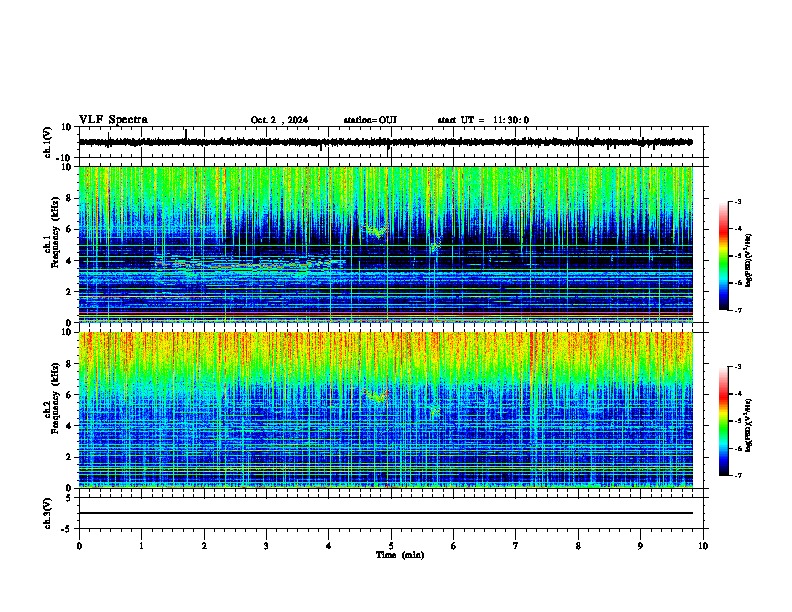Image resolution: width=792 pixels, height=612 pixels.
Task: Click the "-3" label on ch.1 color bar
Action: (x=737, y=201)
